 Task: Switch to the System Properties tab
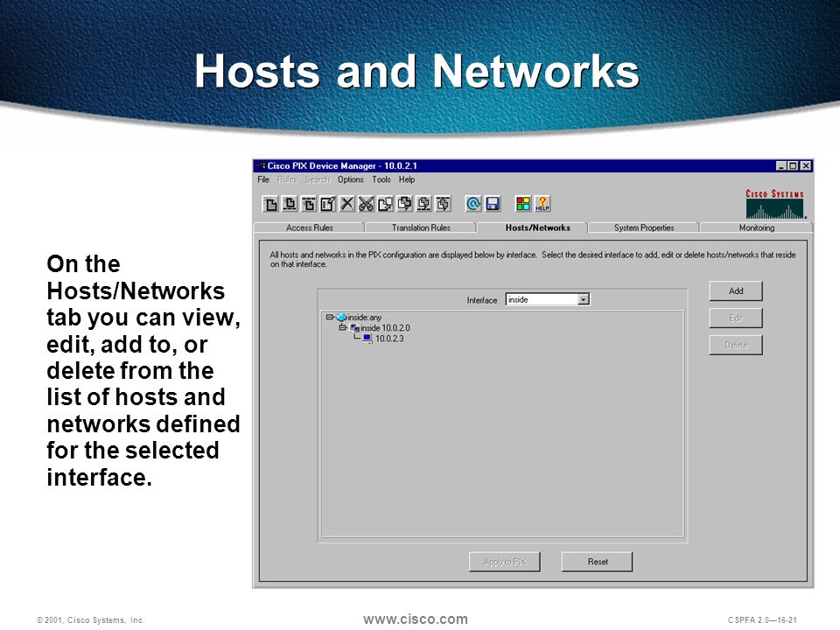[x=644, y=227]
